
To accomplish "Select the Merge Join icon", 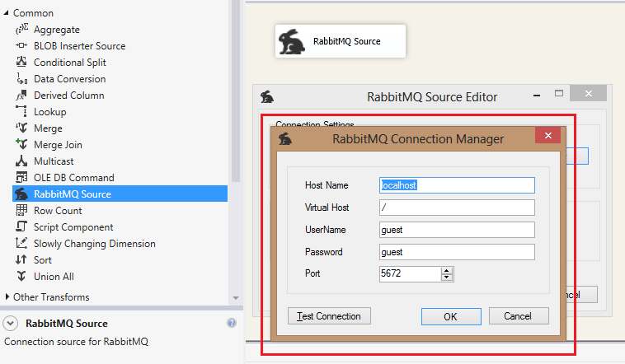I will 22,145.
